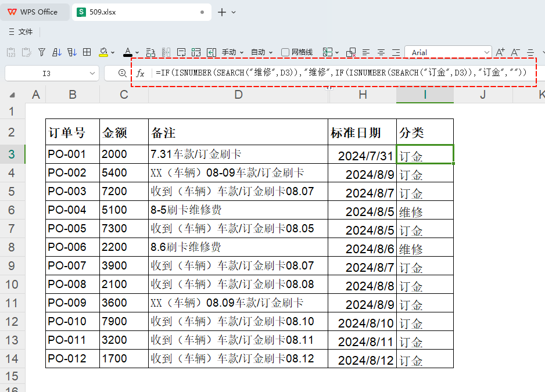Click the wrap text icon
This screenshot has width=545, height=392.
coord(181,52)
